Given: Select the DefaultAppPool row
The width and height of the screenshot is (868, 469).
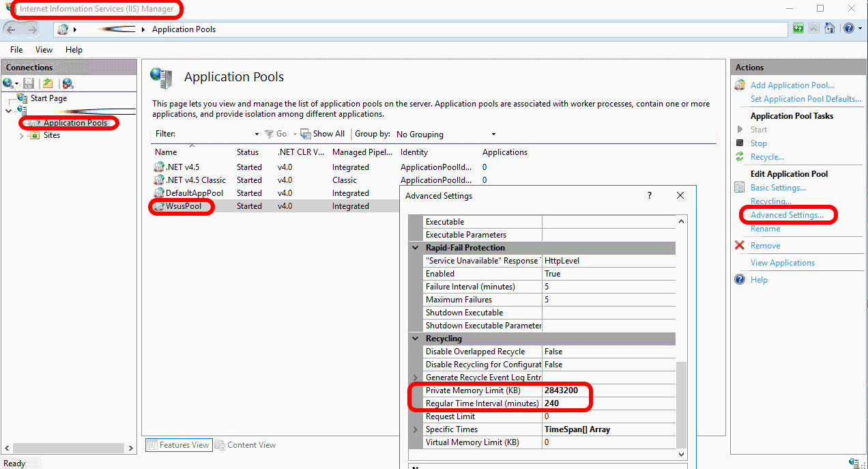Looking at the screenshot, I should (194, 193).
